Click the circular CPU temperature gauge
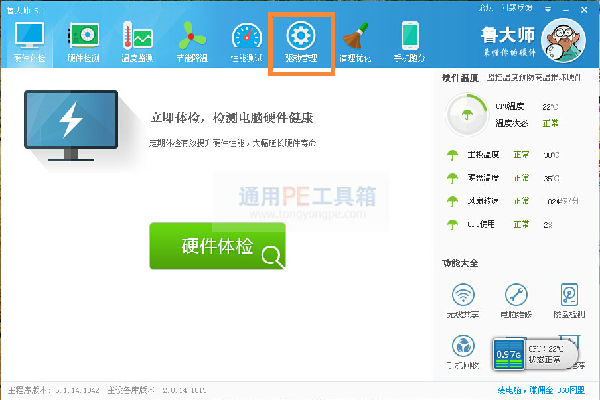The width and height of the screenshot is (600, 400). click(x=467, y=114)
